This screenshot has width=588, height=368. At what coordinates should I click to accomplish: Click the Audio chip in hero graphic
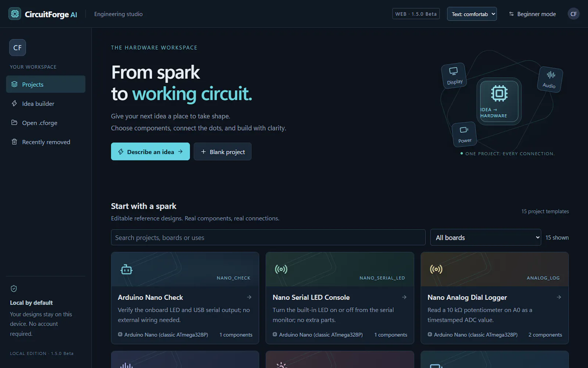click(550, 79)
